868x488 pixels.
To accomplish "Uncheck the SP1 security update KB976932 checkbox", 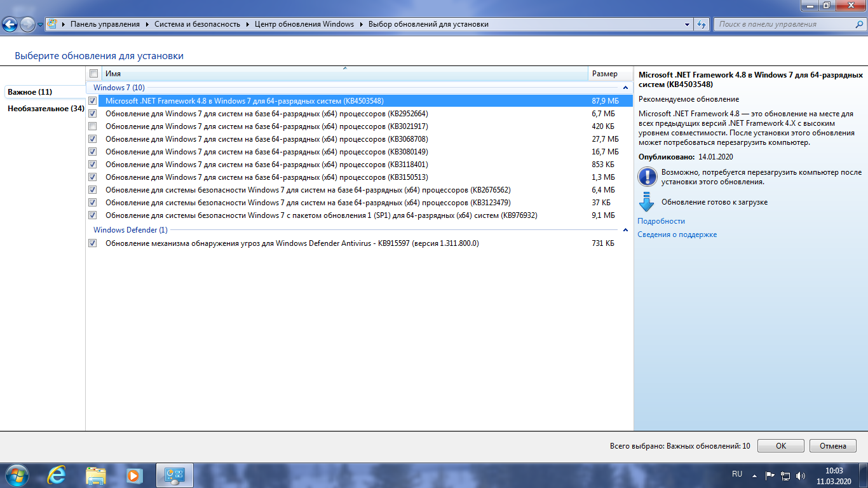I will pos(93,215).
